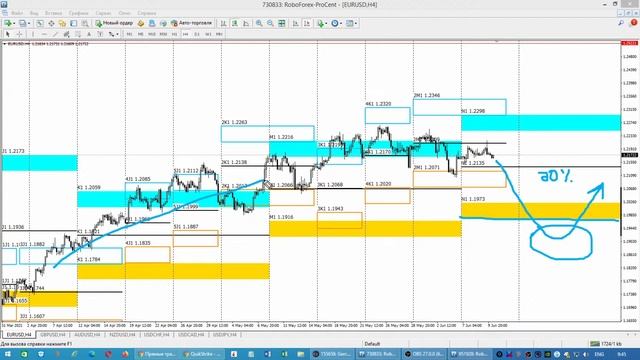Expand the Periods dropdown arrow
The height and width of the screenshot is (360, 640).
point(341,23)
